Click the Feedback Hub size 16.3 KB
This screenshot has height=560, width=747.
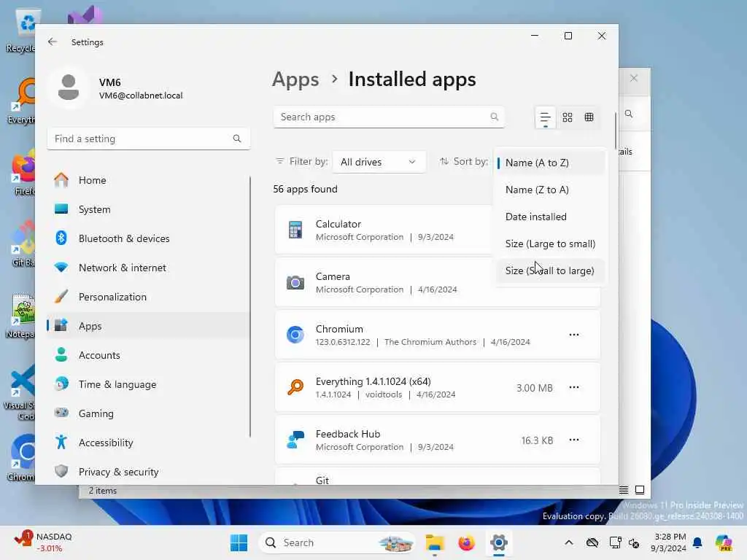click(x=537, y=440)
